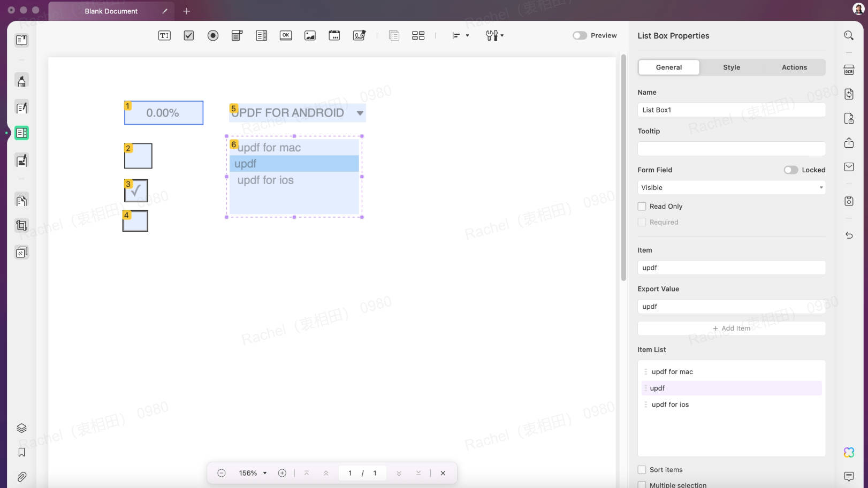Screen dimensions: 868x488
Task: Open the bookmarks panel
Action: (22, 452)
